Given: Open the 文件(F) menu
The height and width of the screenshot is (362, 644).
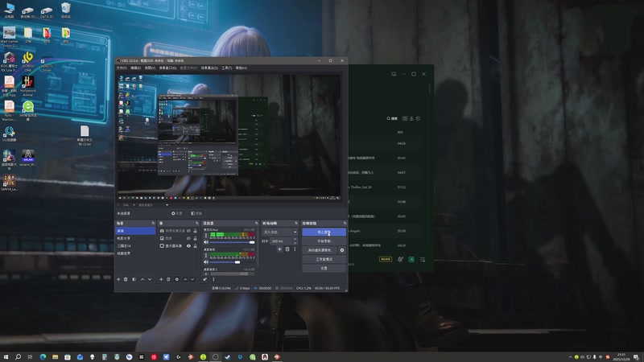Looking at the screenshot, I should pyautogui.click(x=122, y=68).
